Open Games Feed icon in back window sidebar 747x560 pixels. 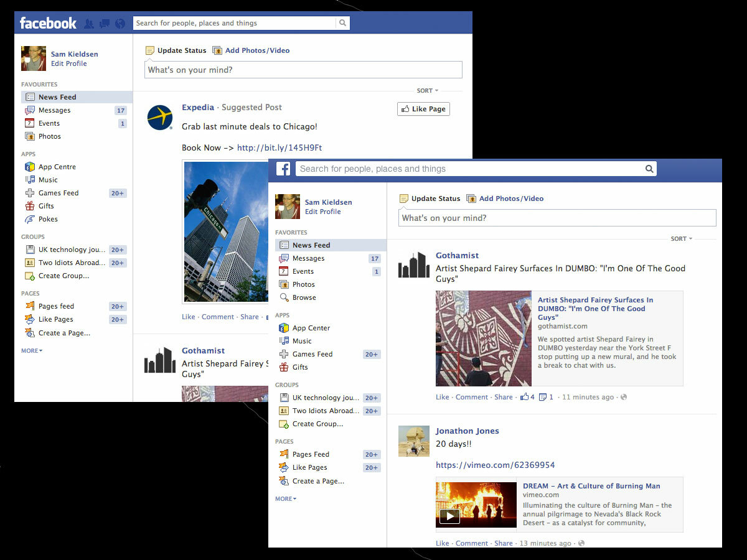click(30, 193)
